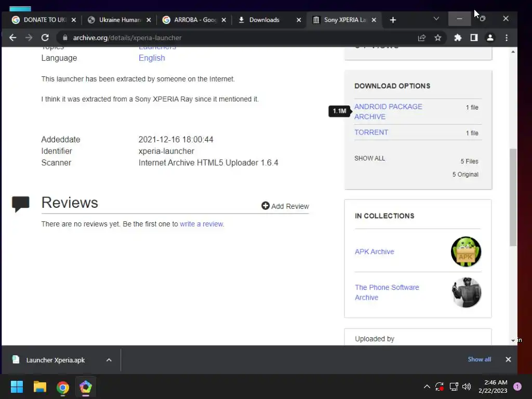Open The Phone Software Archive link
Viewport: 532px width, 399px height.
387,292
